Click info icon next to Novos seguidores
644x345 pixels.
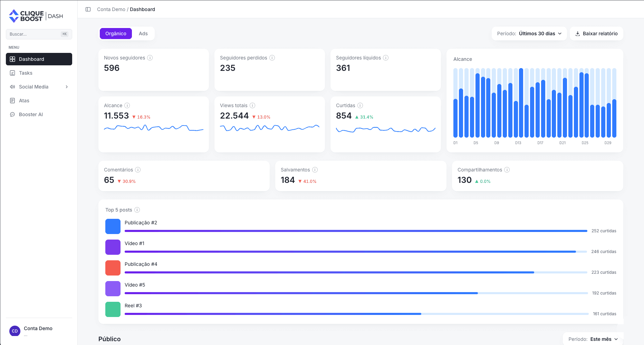(150, 58)
